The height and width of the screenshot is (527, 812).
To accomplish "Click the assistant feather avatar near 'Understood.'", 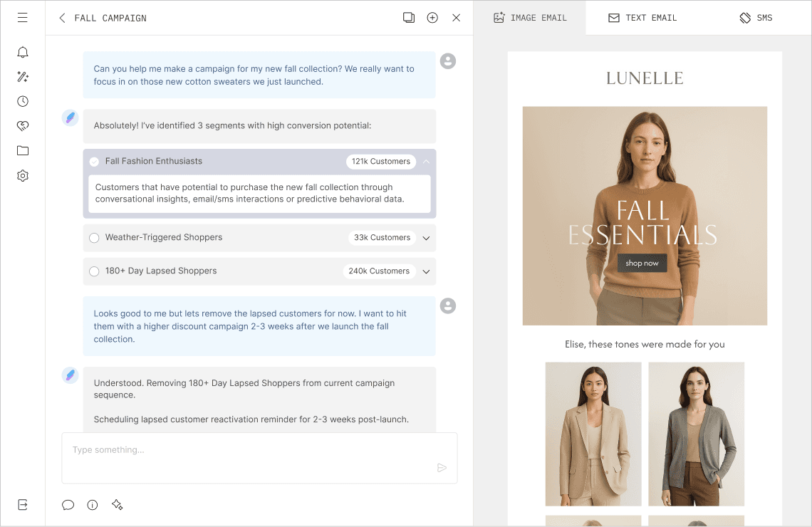I will pos(70,375).
